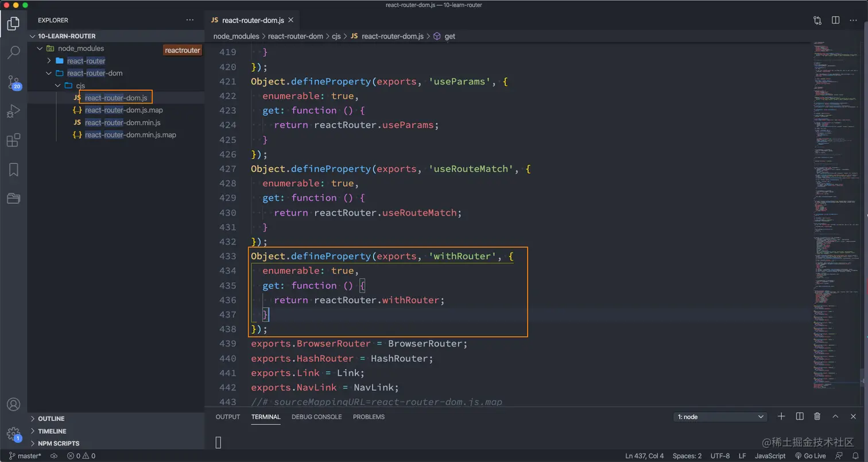Change indentation via Spaces: 2

point(687,456)
